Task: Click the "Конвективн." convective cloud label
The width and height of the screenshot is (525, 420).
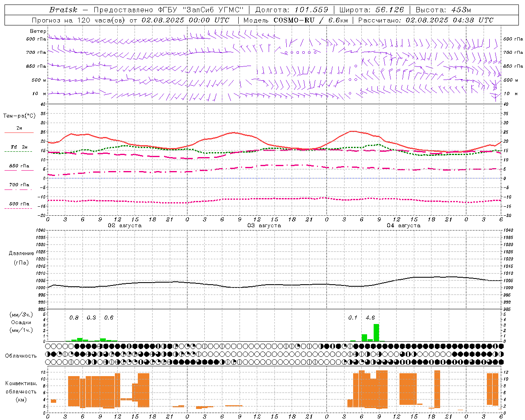Action: (21, 383)
